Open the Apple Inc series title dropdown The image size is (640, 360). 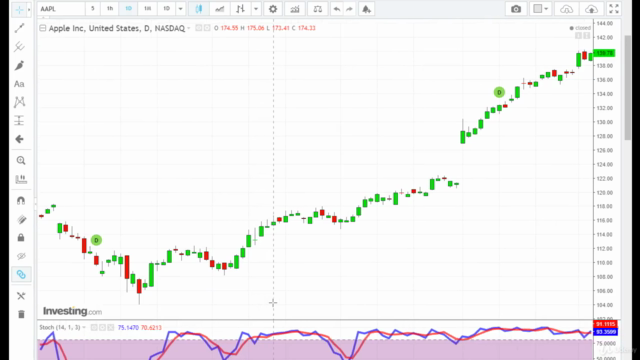click(189, 28)
